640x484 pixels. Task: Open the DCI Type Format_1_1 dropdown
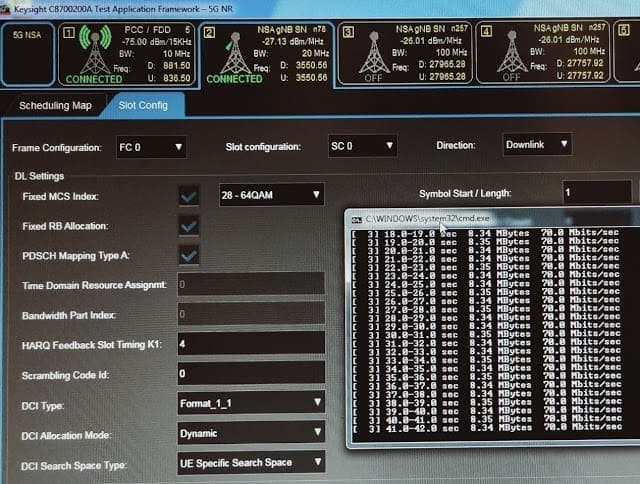251,403
